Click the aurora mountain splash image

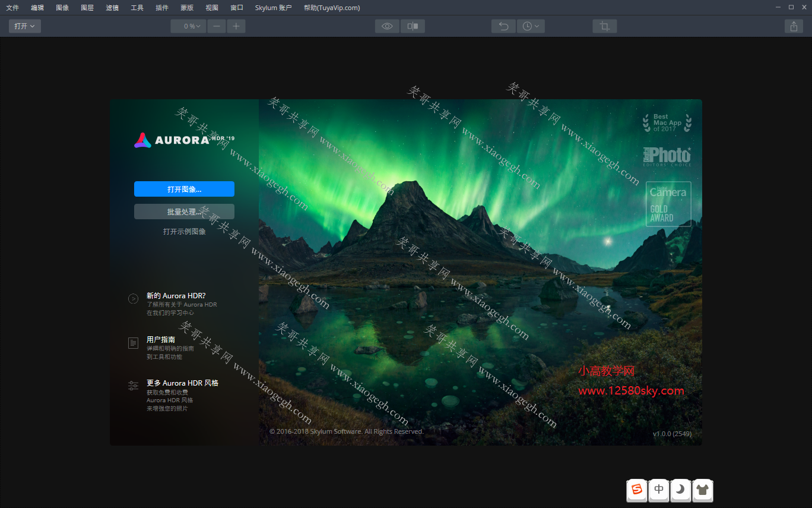coord(480,272)
